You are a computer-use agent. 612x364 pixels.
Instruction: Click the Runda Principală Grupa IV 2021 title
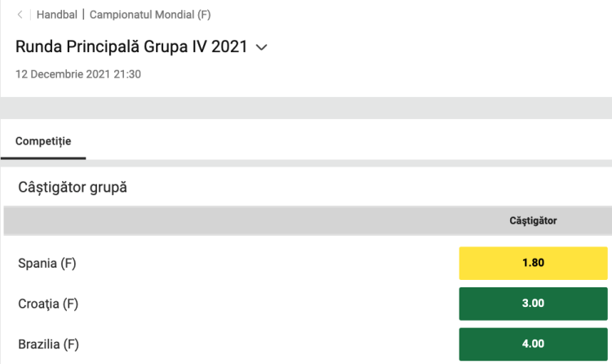tap(131, 47)
